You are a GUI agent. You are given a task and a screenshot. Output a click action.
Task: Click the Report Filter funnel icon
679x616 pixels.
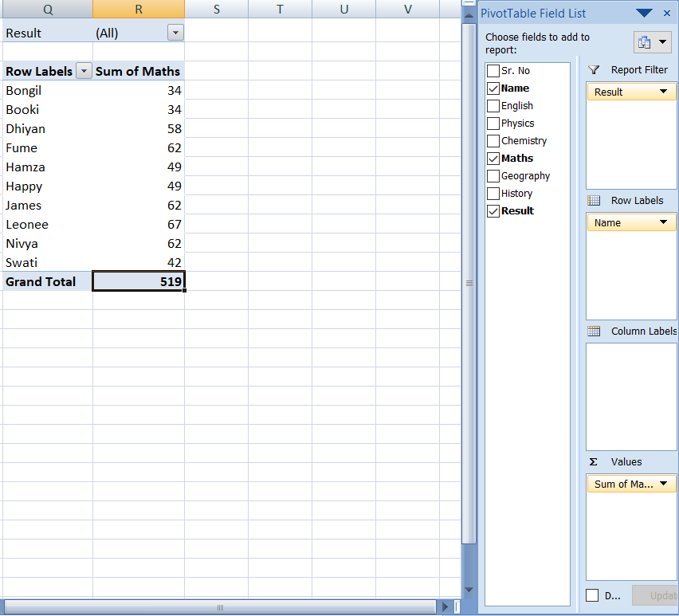click(594, 70)
